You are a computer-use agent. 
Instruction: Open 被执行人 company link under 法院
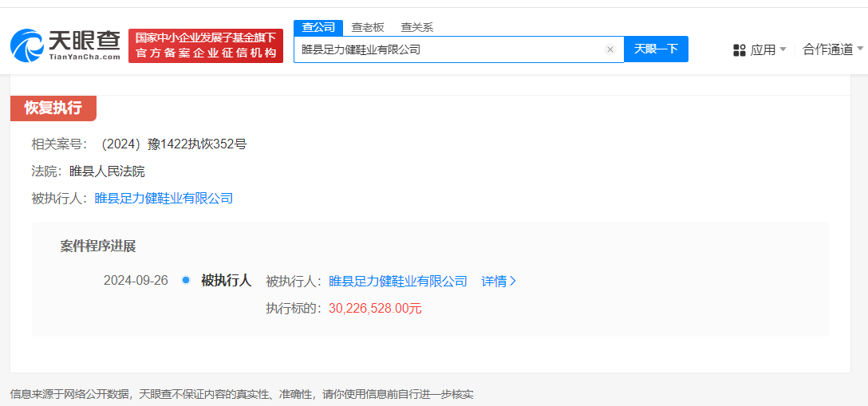pyautogui.click(x=164, y=199)
